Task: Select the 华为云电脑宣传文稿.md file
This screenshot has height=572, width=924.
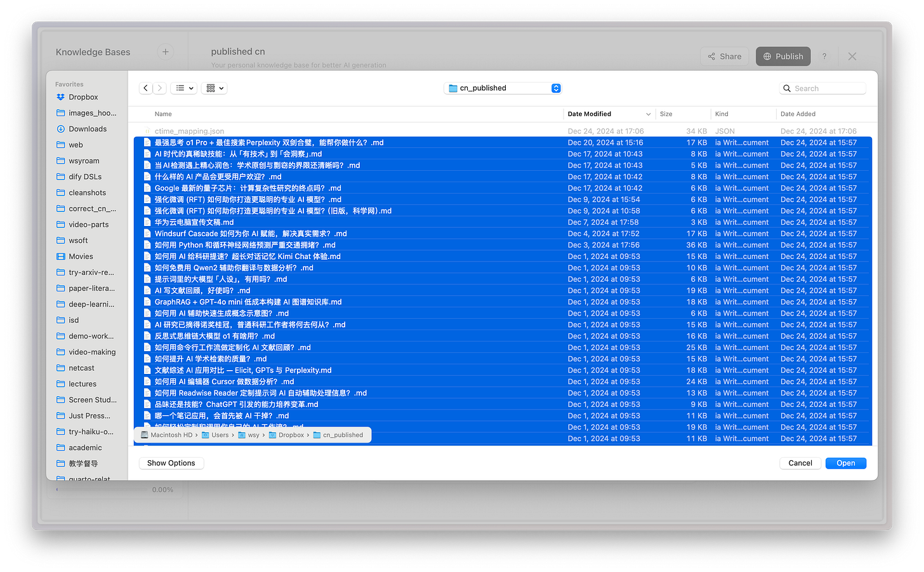Action: (503, 222)
